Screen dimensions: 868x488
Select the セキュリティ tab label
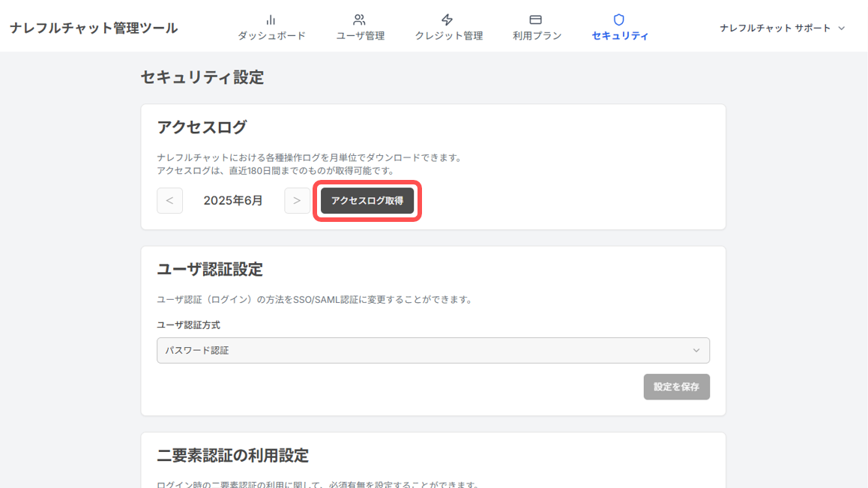click(x=620, y=36)
